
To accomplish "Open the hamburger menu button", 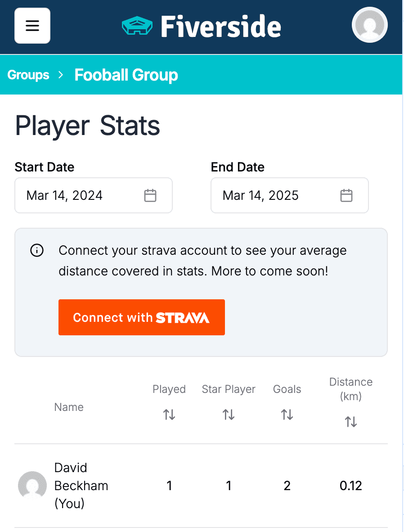I will pos(32,26).
